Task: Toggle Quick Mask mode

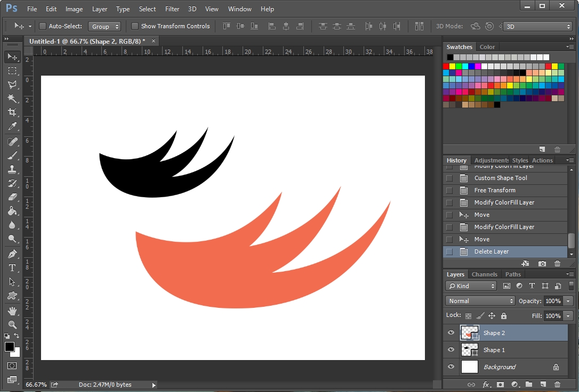Action: pos(12,366)
